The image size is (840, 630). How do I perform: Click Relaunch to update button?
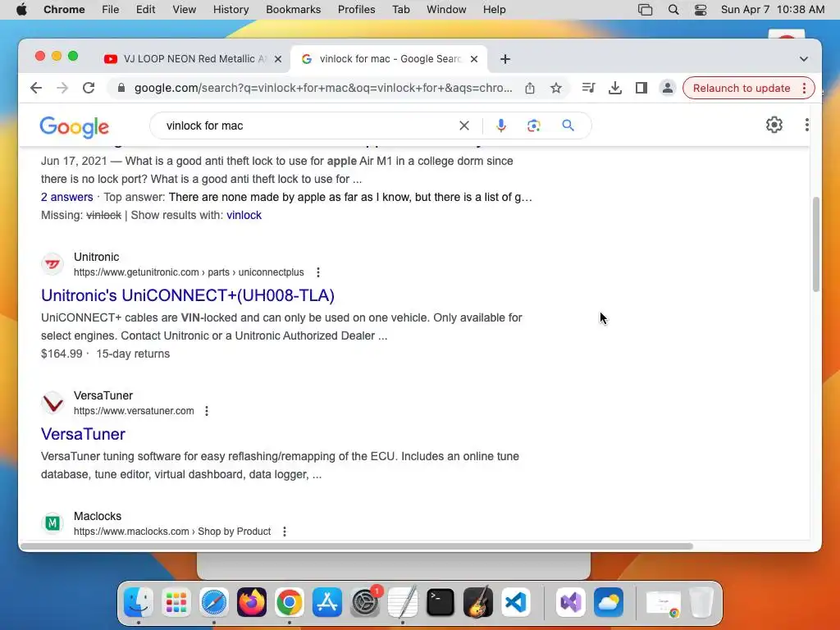coord(742,88)
